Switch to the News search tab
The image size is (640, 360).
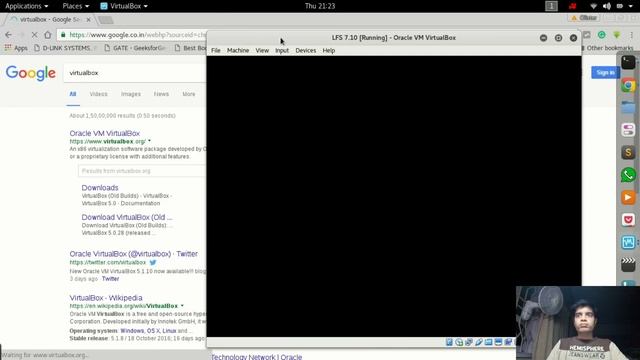pyautogui.click(x=161, y=94)
